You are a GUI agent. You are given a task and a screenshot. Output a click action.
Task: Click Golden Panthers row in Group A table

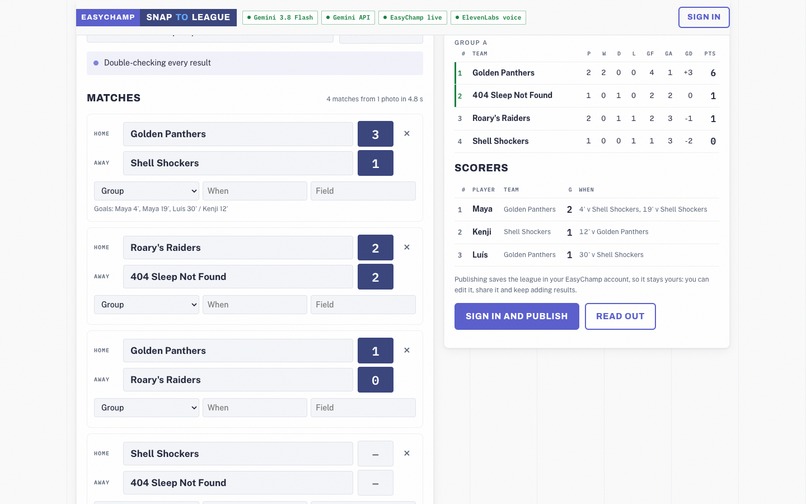point(587,73)
